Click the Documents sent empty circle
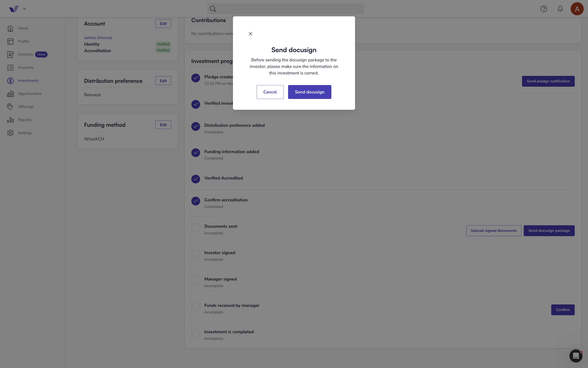This screenshot has height=368, width=588. coord(196,228)
